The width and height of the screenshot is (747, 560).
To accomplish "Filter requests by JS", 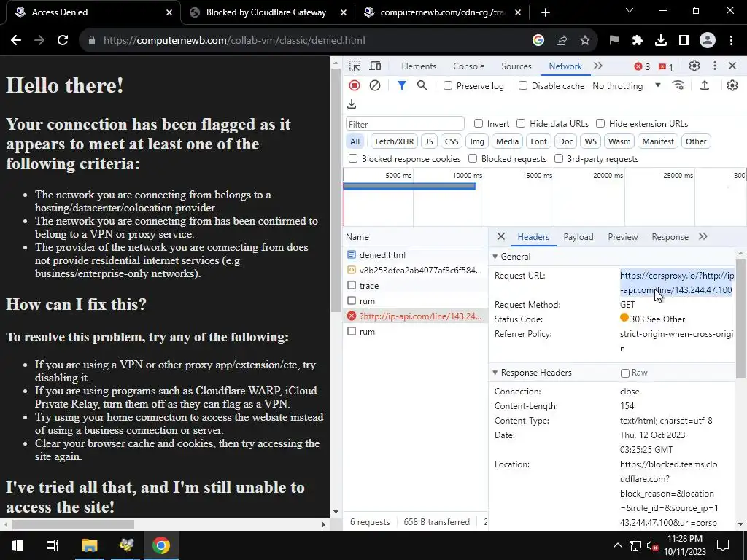I will 429,141.
